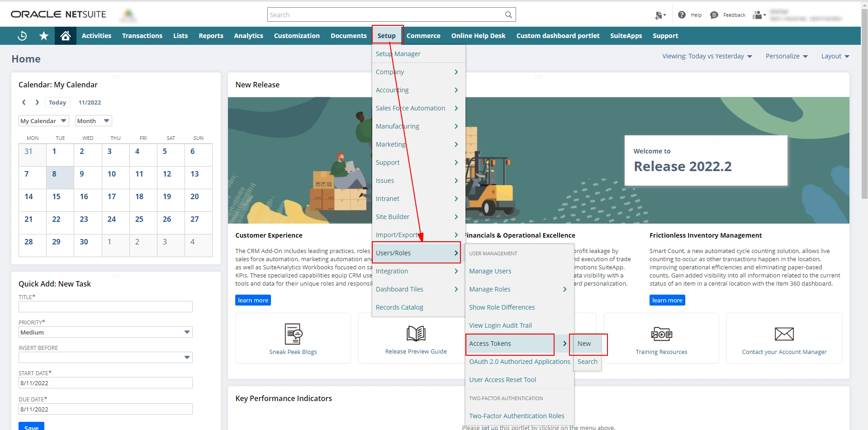Image resolution: width=868 pixels, height=430 pixels.
Task: Click the Help question mark icon
Action: coord(682,15)
